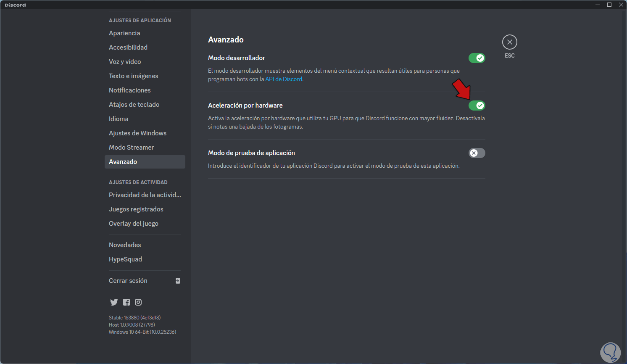This screenshot has height=364, width=627.
Task: Open the Apariencia settings section
Action: tap(124, 33)
